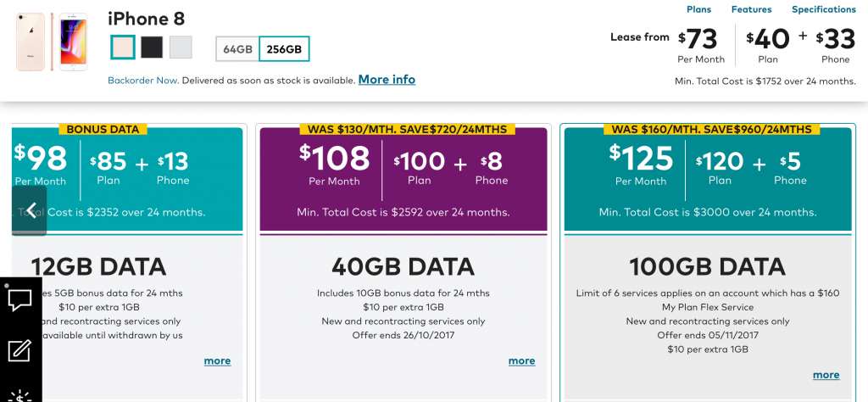Open the Plans tab
868x402 pixels.
pyautogui.click(x=698, y=9)
